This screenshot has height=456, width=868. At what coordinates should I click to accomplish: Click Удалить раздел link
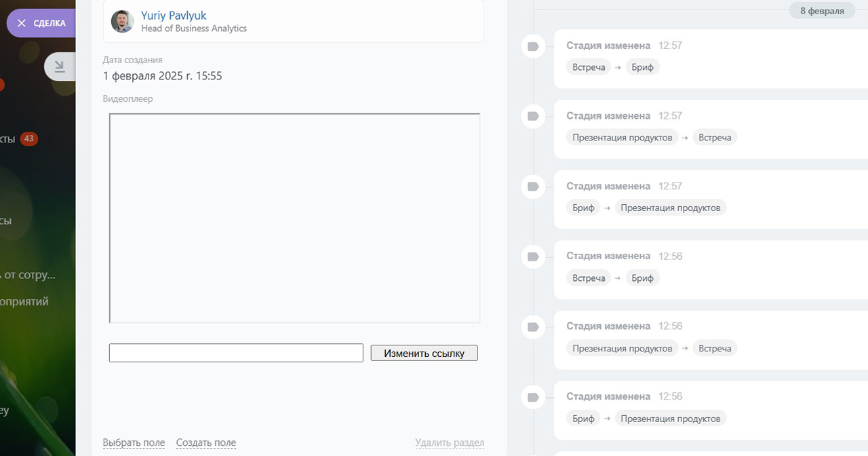450,443
